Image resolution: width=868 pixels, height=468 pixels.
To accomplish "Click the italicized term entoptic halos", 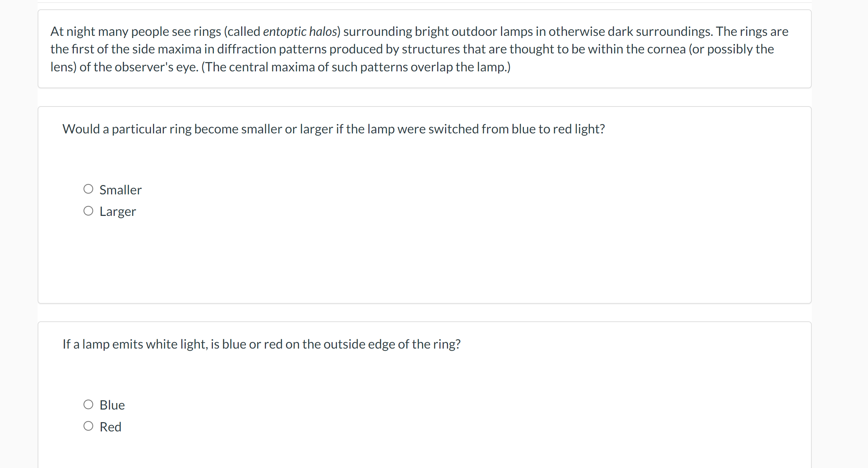I will tap(300, 32).
